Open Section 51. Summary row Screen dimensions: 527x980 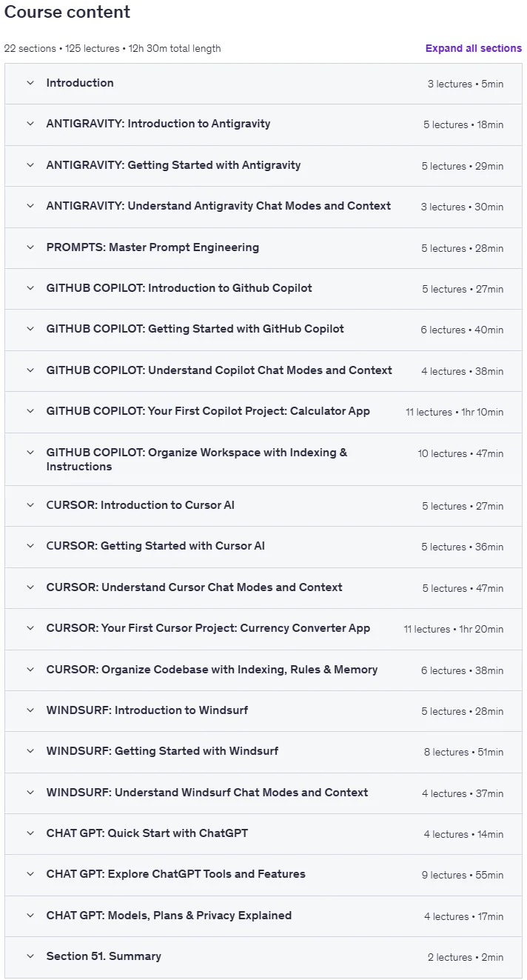[263, 957]
